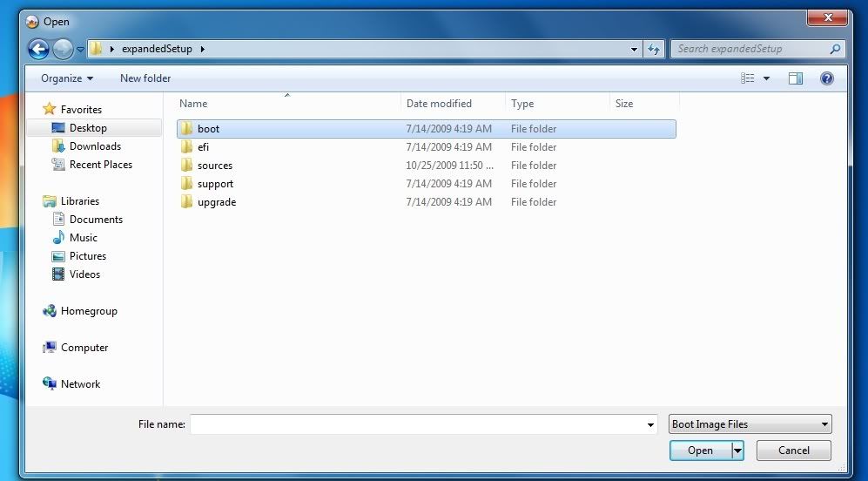Close the Open dialog

(x=828, y=17)
